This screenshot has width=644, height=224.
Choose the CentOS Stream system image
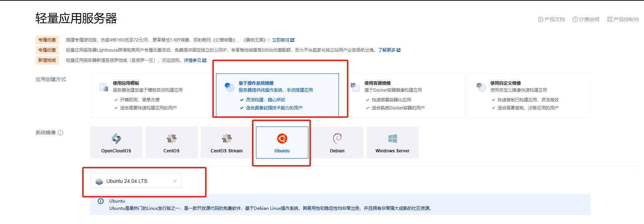coord(227,143)
